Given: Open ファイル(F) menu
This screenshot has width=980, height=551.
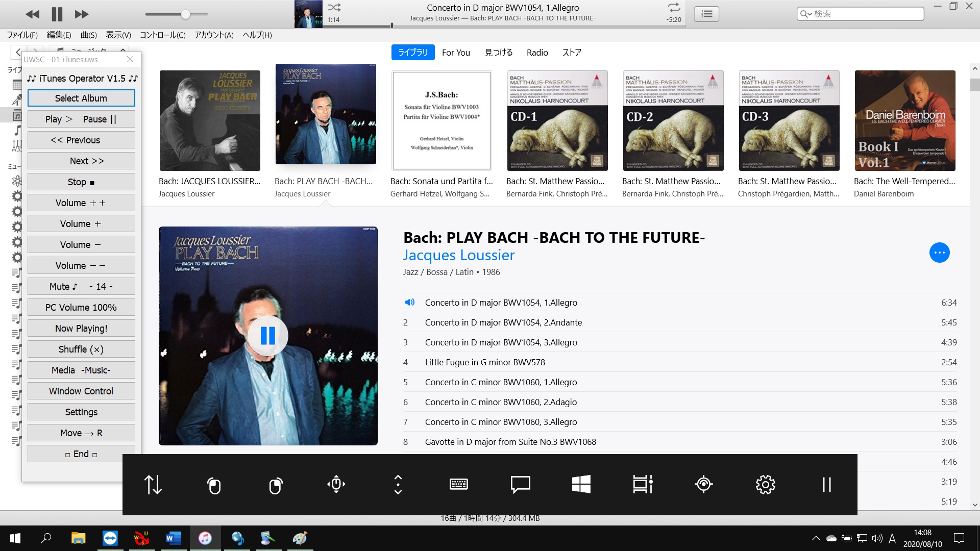Looking at the screenshot, I should tap(22, 35).
